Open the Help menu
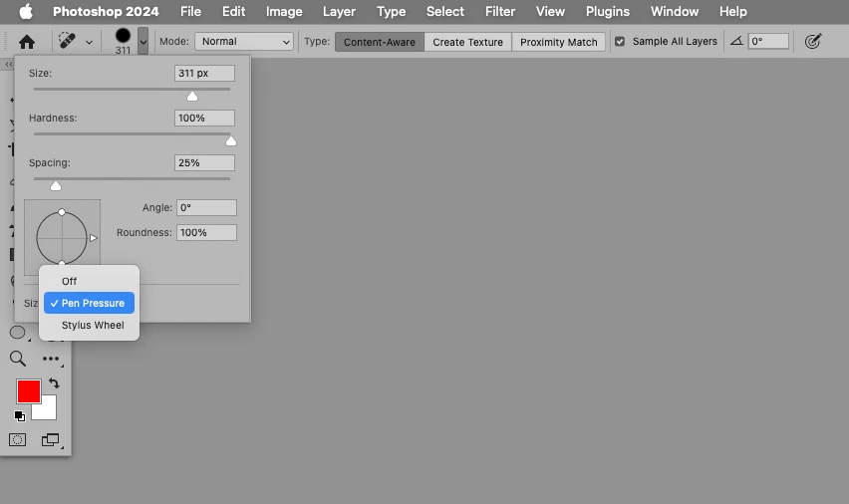The image size is (849, 504). [x=732, y=11]
